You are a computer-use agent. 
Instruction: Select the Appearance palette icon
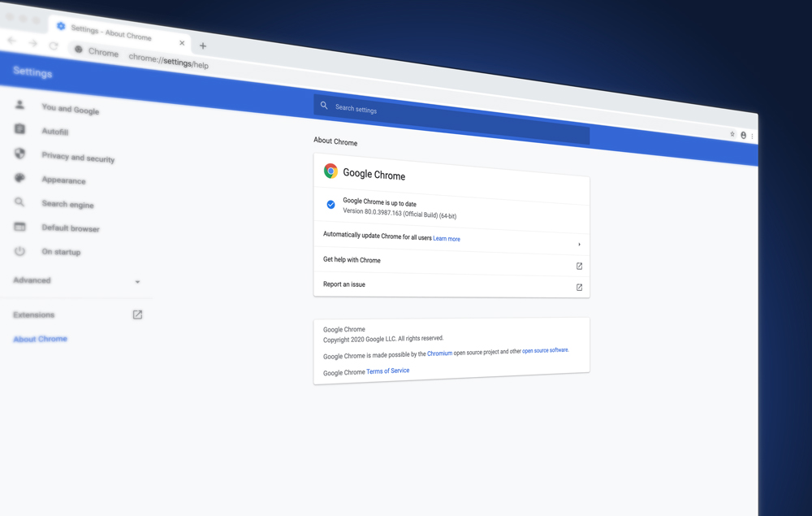pyautogui.click(x=19, y=178)
